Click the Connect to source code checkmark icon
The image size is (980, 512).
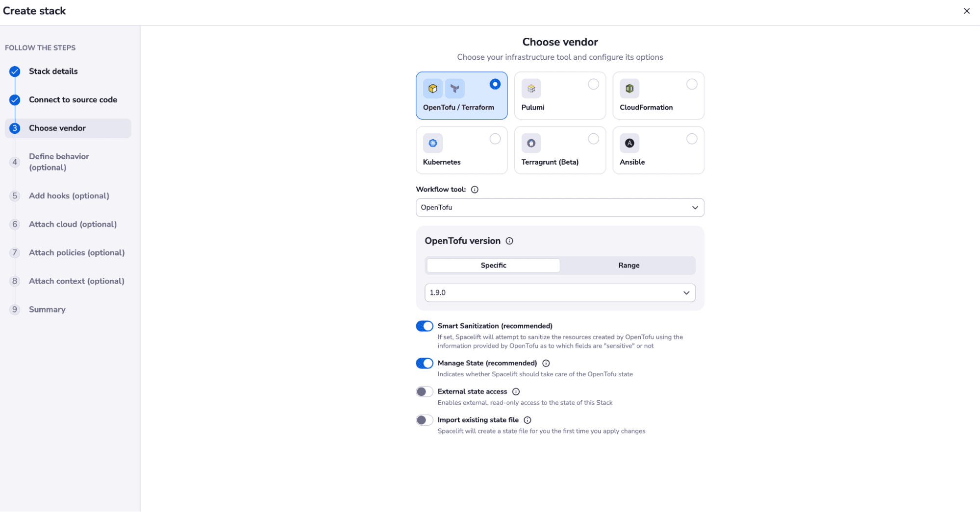[15, 100]
